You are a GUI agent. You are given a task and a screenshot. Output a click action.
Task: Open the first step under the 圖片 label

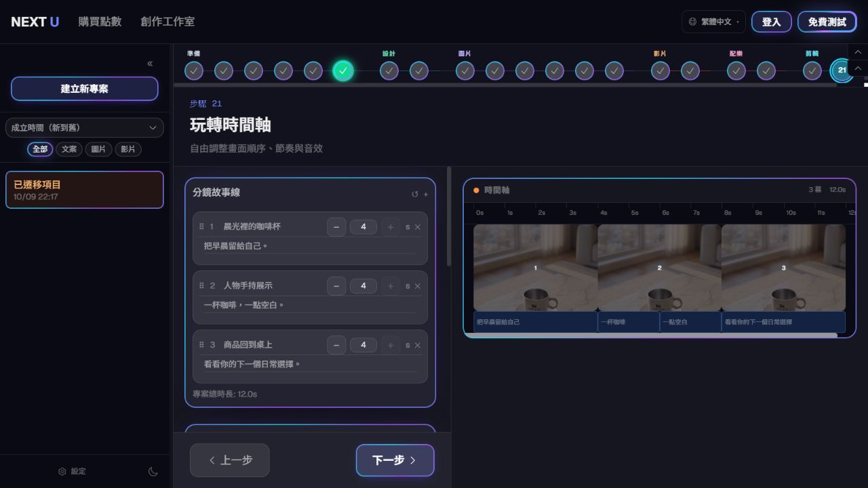[465, 70]
